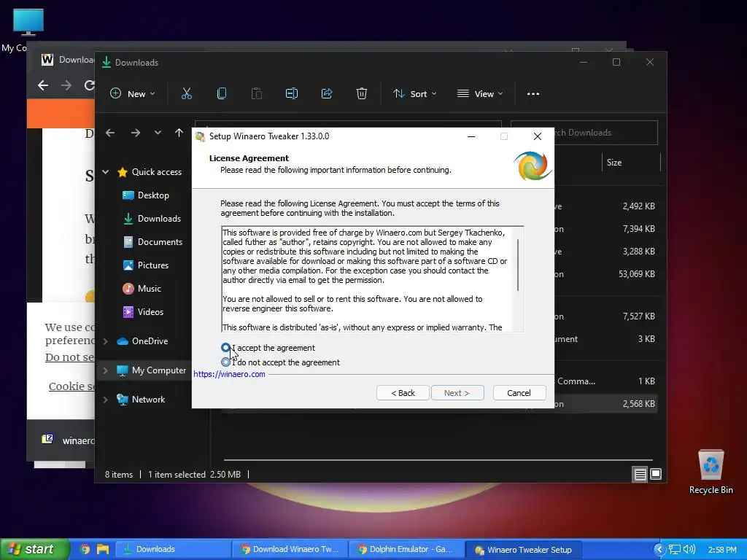This screenshot has width=747, height=560.
Task: Expand the Network tree node
Action: point(106,400)
